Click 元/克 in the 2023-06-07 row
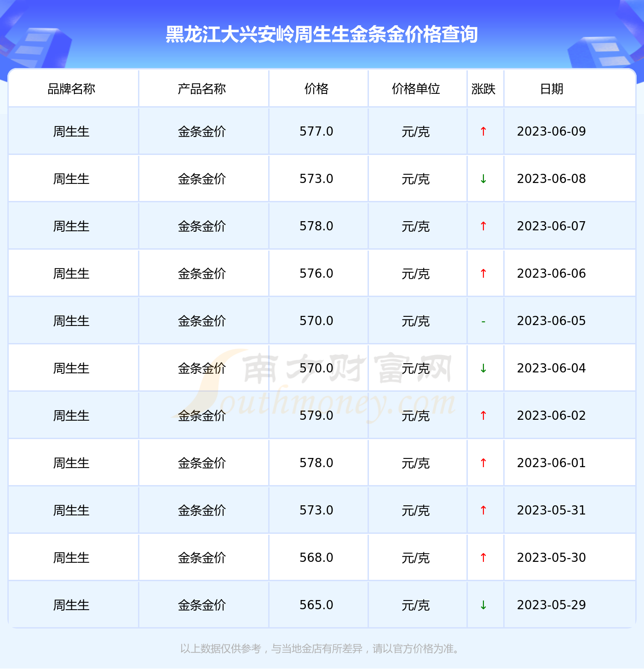This screenshot has width=644, height=669. 416,226
